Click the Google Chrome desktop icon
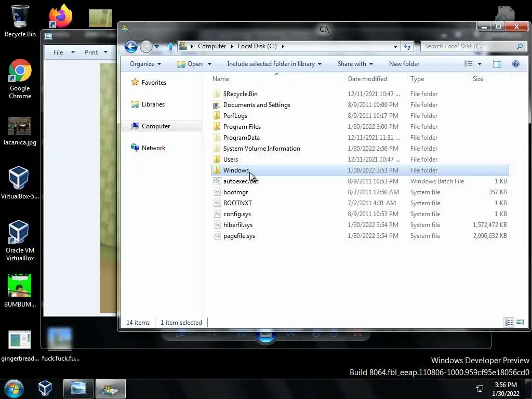Viewport: 532px width, 399px height. 20,79
